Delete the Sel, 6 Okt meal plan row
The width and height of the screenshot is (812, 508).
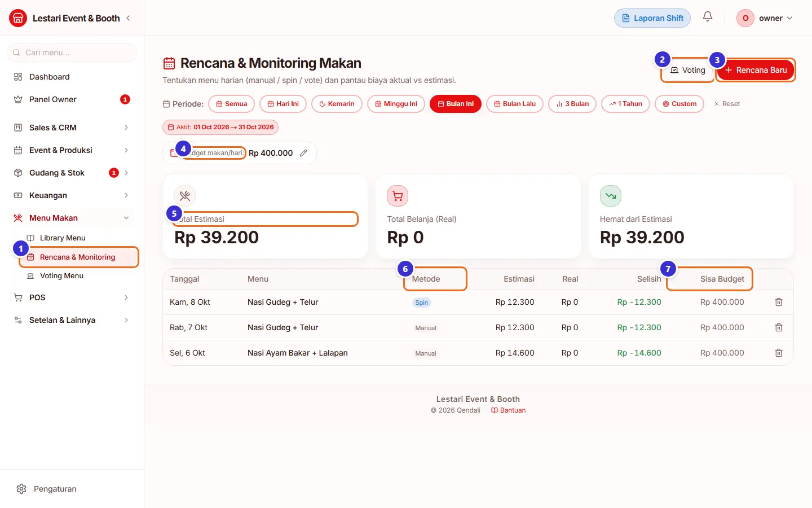pos(779,353)
